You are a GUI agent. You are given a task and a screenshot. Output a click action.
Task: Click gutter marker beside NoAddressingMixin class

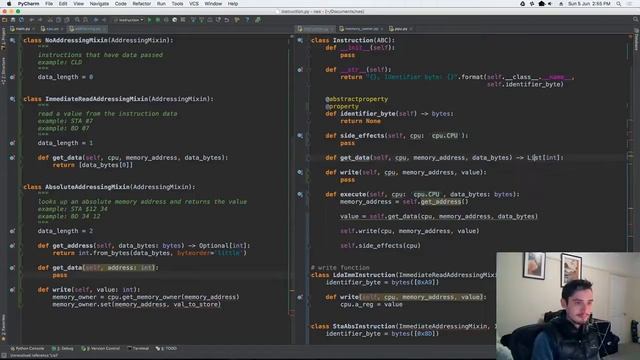point(13,40)
